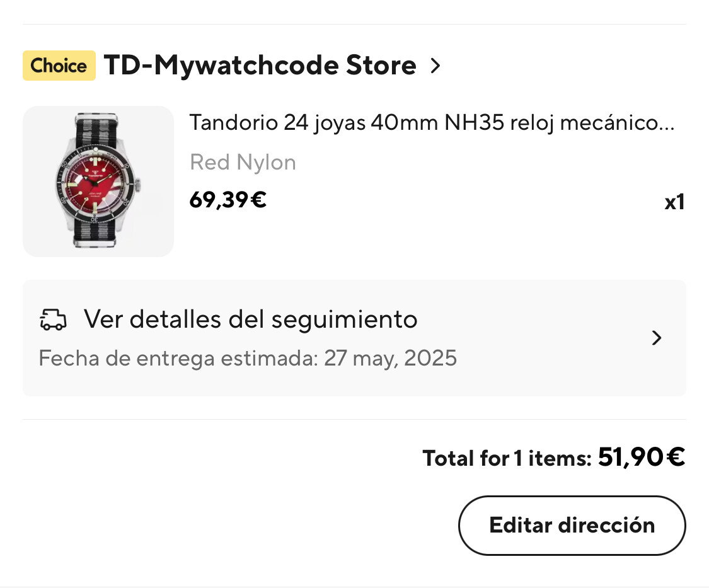This screenshot has height=588, width=709.
Task: Open the store page via its chevron
Action: click(435, 66)
